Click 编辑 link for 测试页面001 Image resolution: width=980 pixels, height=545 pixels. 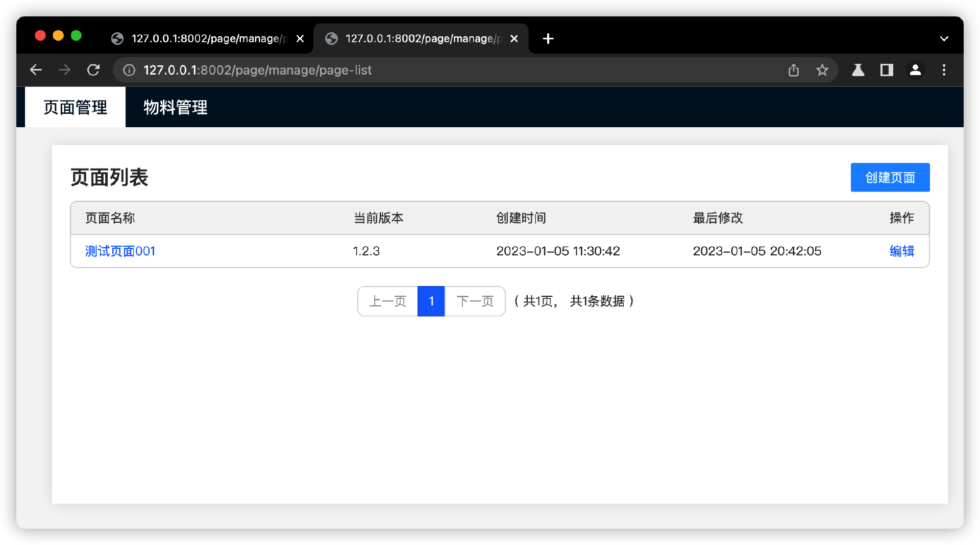click(901, 251)
